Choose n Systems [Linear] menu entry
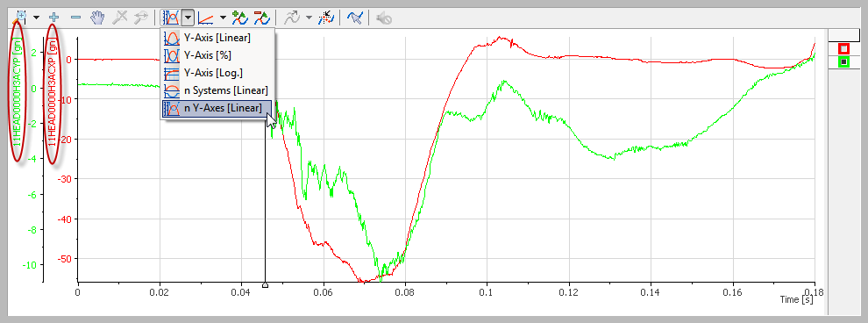868x323 pixels. click(217, 90)
